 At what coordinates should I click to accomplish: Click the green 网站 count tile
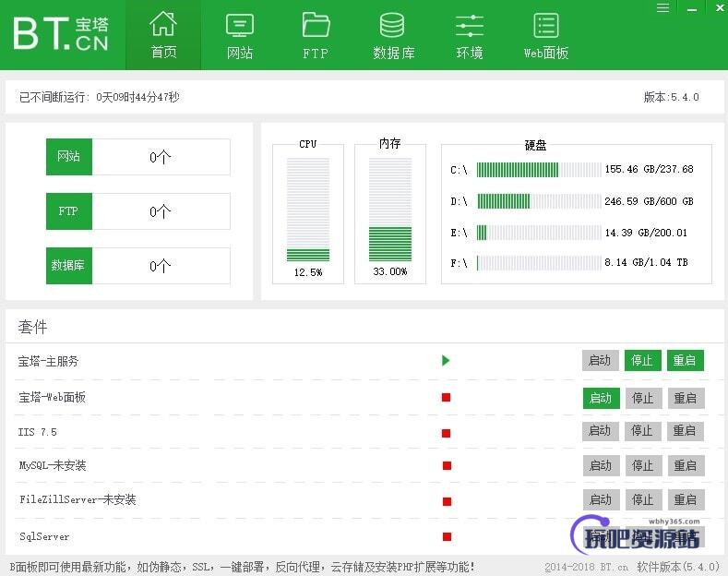tap(68, 157)
